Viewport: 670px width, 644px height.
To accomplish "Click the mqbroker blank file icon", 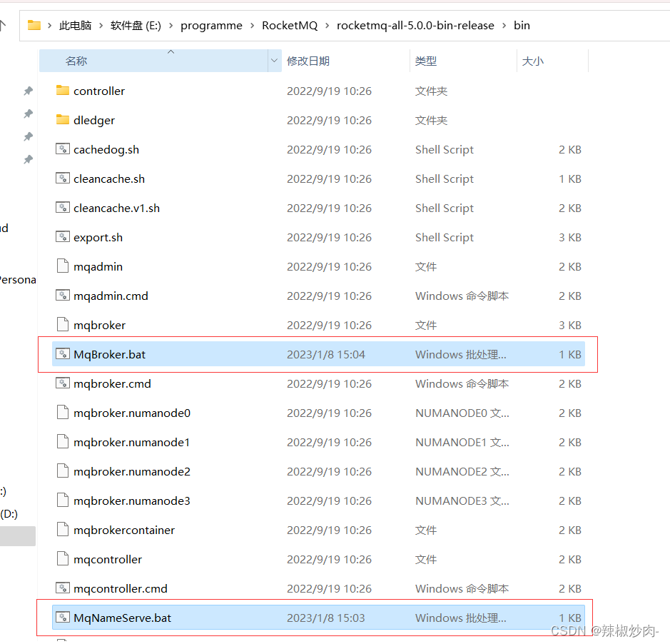I will pos(63,325).
